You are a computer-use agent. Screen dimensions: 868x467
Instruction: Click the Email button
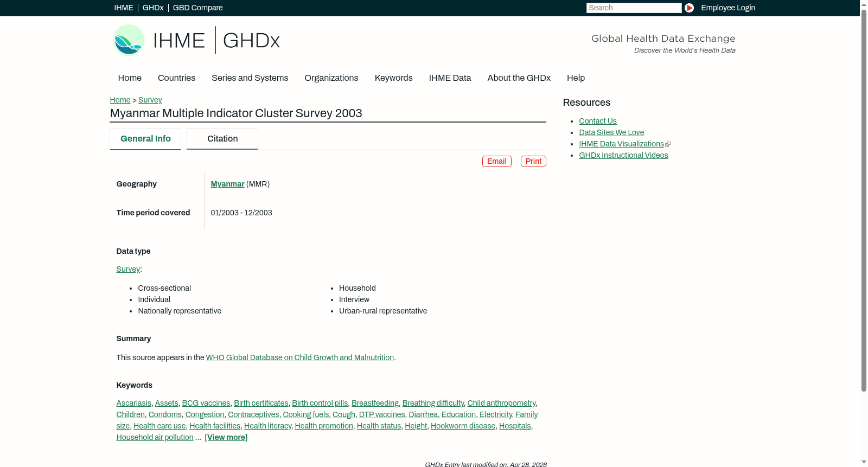pyautogui.click(x=497, y=161)
